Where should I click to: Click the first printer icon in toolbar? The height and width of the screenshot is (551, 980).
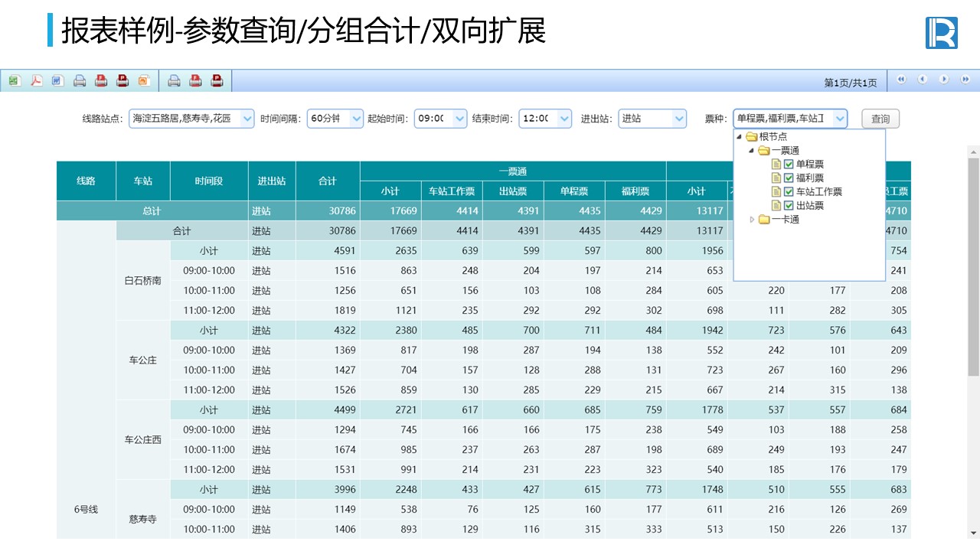pyautogui.click(x=79, y=80)
